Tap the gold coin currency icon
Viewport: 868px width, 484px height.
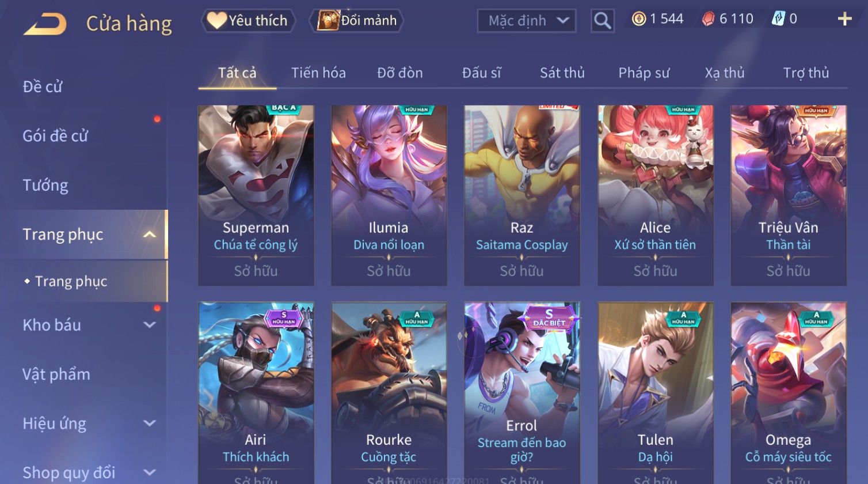point(639,19)
